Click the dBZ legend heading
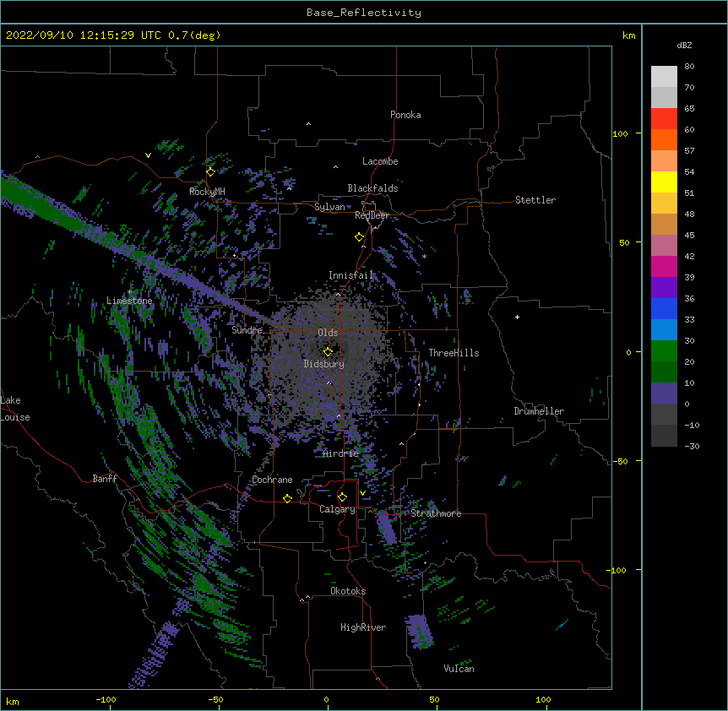The width and height of the screenshot is (728, 711). click(684, 46)
